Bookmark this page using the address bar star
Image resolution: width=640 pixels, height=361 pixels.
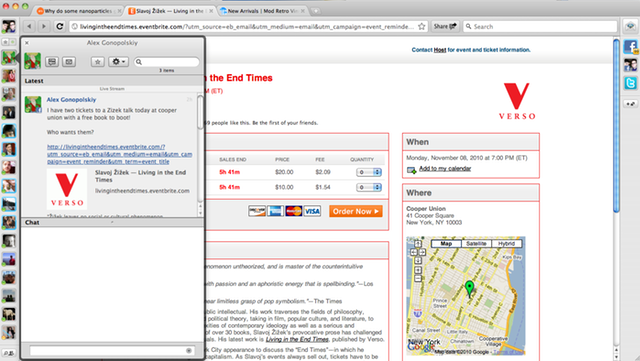click(x=422, y=27)
